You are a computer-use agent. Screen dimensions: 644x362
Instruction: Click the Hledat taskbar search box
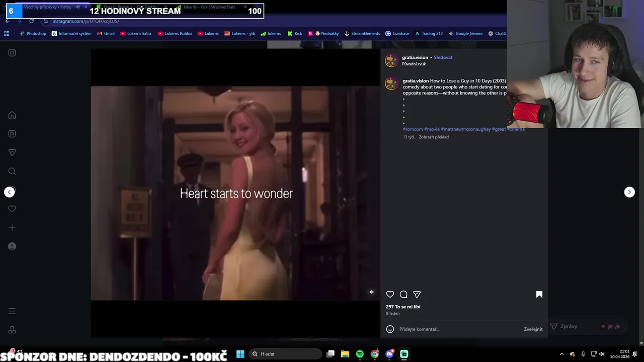pos(285,354)
